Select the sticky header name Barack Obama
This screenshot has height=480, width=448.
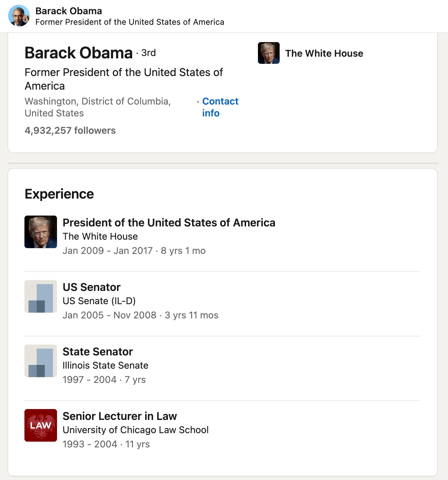tap(69, 11)
